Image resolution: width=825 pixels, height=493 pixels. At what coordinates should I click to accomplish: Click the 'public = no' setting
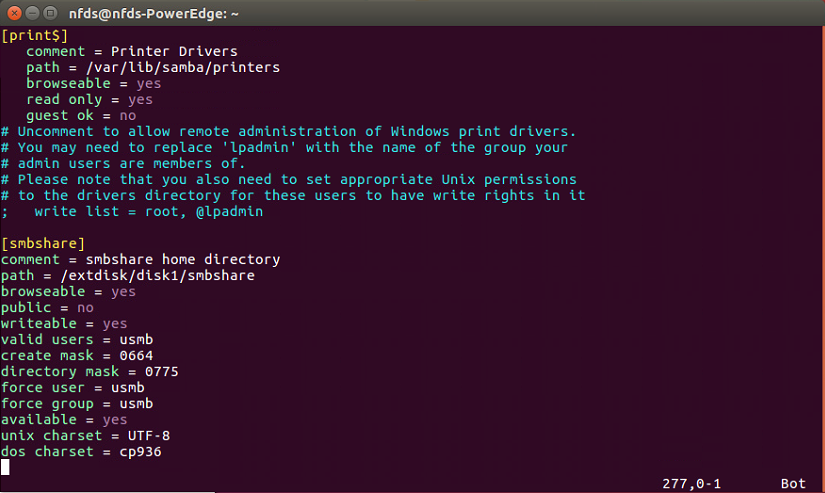pyautogui.click(x=47, y=307)
